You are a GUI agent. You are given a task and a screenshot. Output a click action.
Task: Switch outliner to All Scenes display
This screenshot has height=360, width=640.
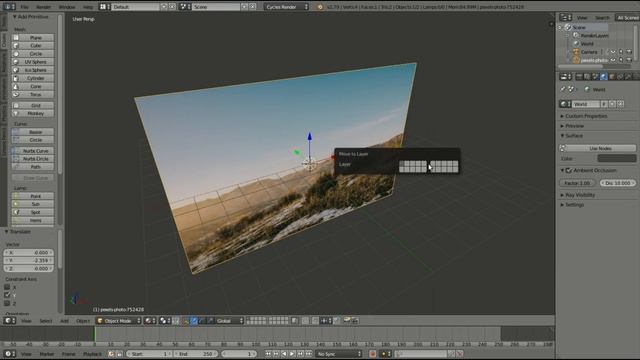click(x=627, y=18)
